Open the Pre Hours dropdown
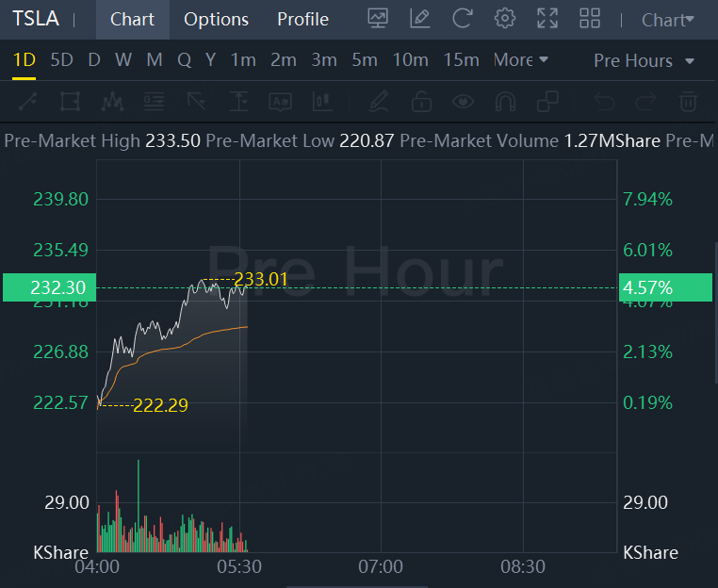The height and width of the screenshot is (588, 718). [645, 60]
